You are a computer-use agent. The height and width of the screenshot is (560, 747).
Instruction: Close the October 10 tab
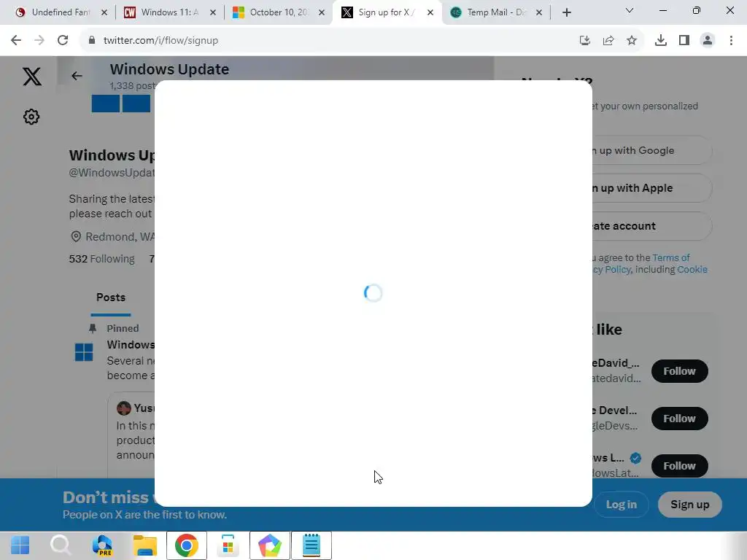(x=322, y=12)
